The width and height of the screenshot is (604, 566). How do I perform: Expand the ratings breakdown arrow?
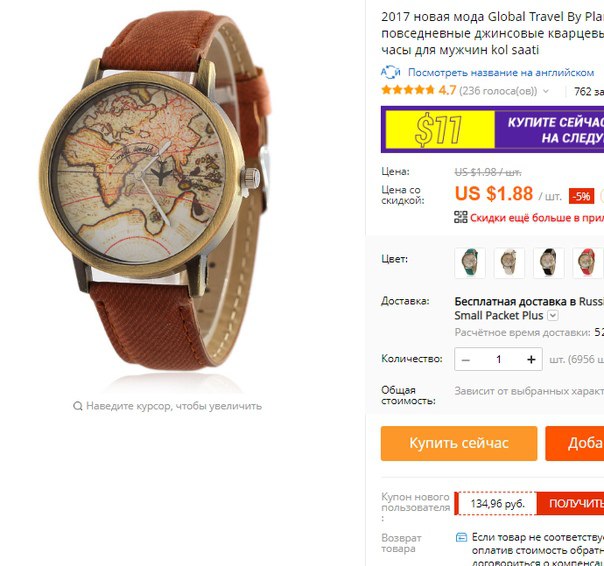(x=546, y=91)
